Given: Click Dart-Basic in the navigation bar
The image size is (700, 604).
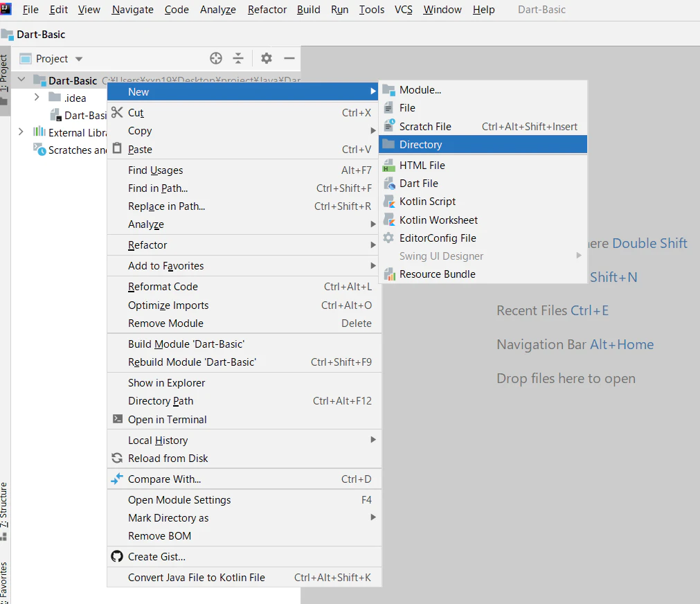Looking at the screenshot, I should pos(41,35).
